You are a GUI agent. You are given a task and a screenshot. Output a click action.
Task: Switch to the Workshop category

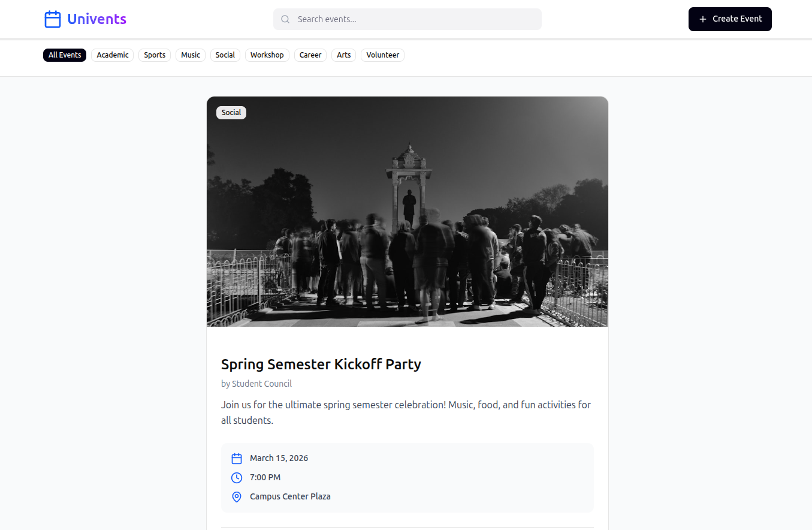[267, 55]
